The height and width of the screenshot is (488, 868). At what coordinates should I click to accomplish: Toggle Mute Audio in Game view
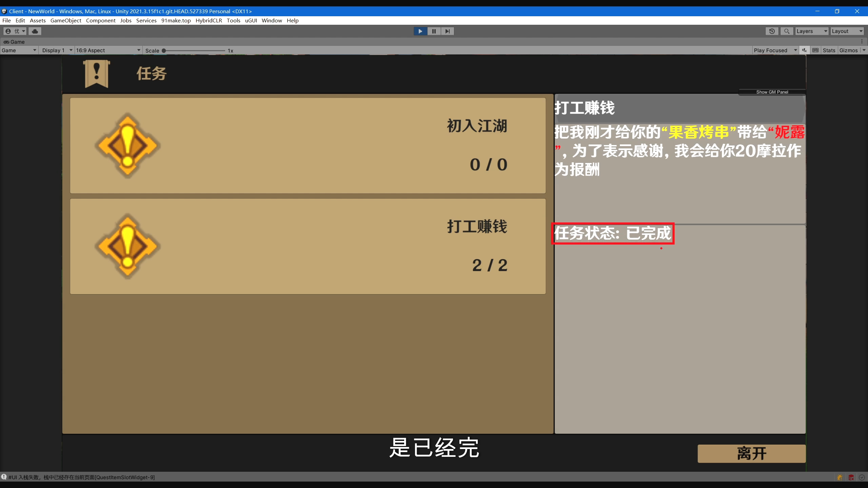pos(804,50)
